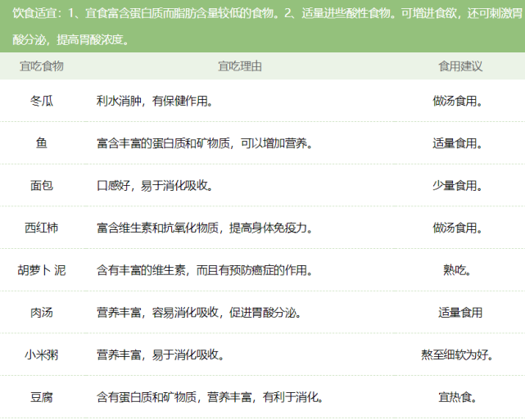
Task: Click 少量食用 in the 面包 row
Action: [457, 185]
